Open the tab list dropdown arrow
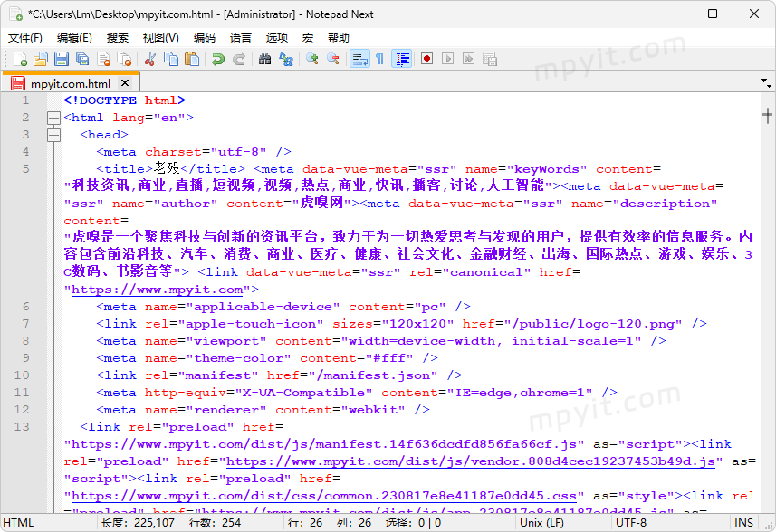 tap(764, 81)
